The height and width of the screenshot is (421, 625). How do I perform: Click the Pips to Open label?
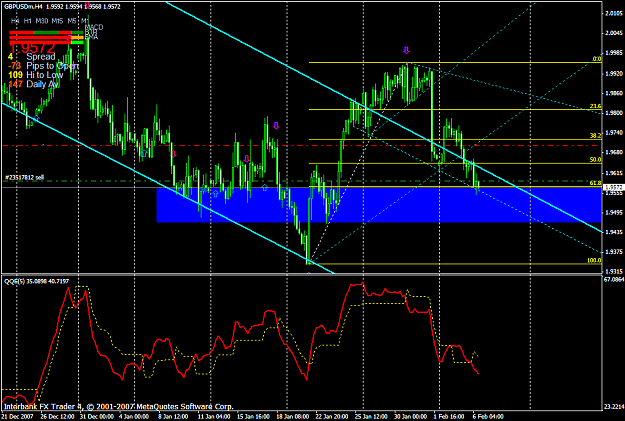point(52,66)
